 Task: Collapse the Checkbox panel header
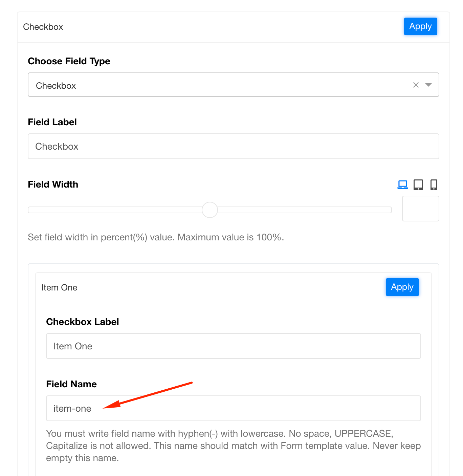[x=203, y=27]
